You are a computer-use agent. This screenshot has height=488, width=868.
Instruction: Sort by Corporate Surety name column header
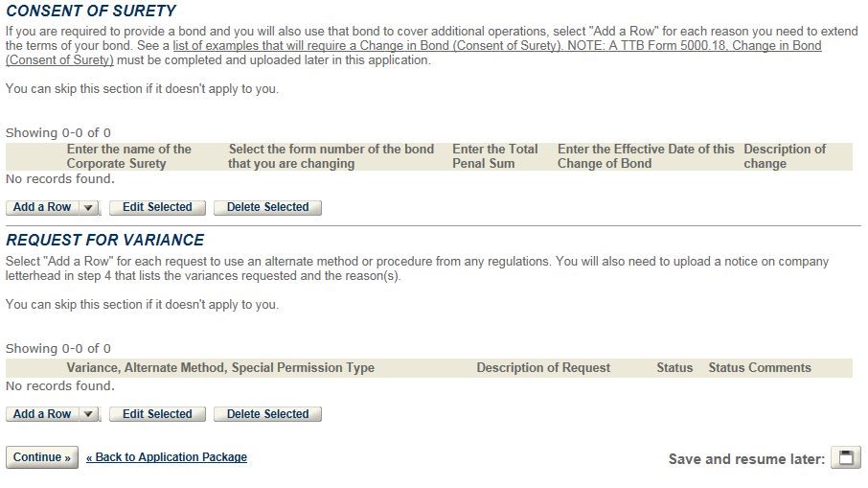129,156
